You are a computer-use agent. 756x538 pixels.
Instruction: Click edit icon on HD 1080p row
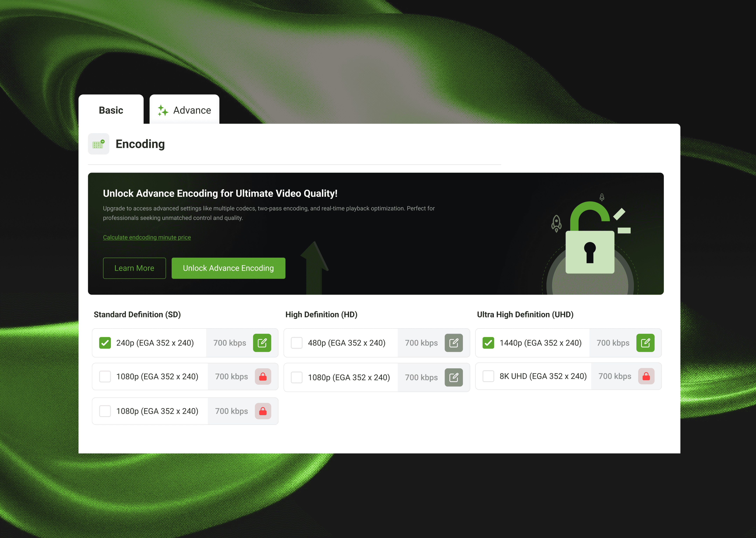coord(453,377)
